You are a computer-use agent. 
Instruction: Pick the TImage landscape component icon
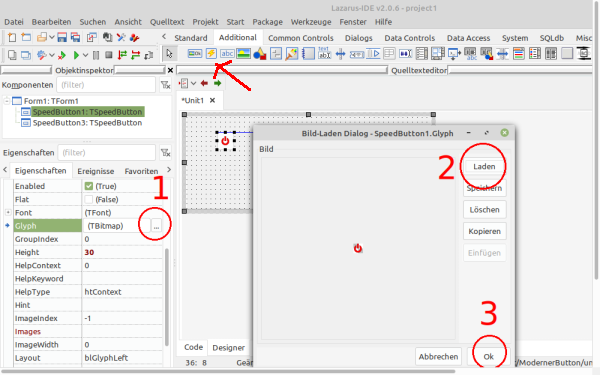click(x=243, y=54)
